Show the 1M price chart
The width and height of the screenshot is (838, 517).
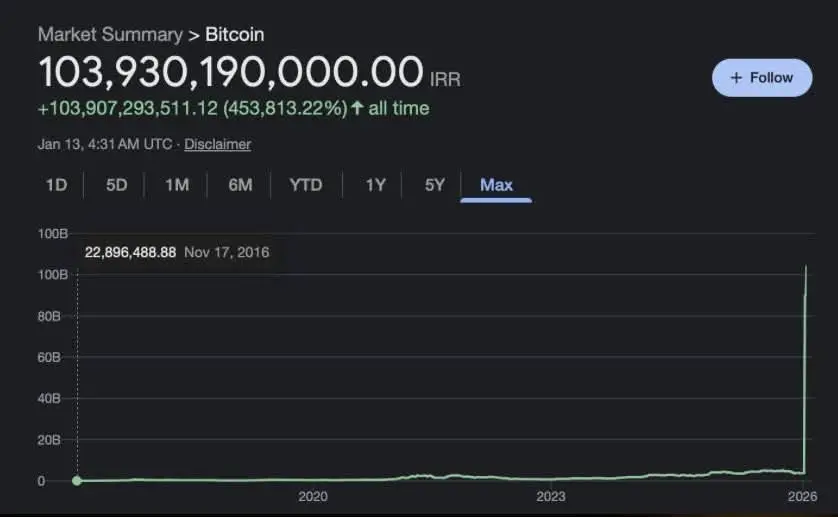click(177, 184)
